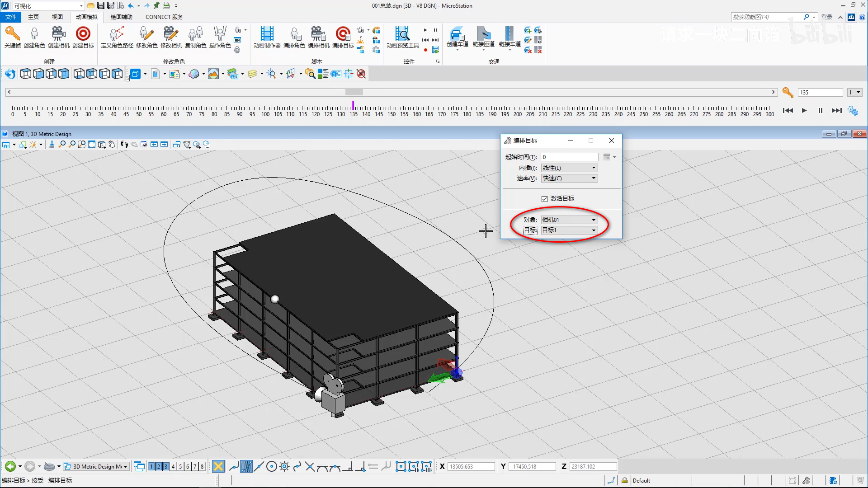Toggle the 激活目标 checkbox
Viewport: 868px width, 488px height.
tap(544, 199)
